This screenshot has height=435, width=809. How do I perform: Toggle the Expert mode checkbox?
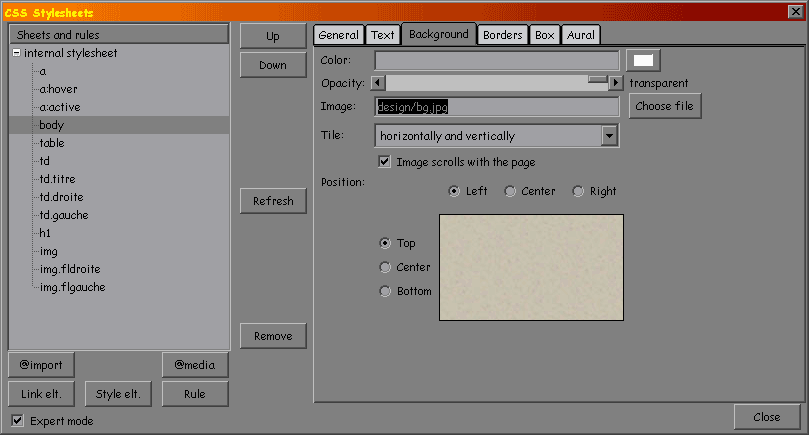tap(18, 421)
